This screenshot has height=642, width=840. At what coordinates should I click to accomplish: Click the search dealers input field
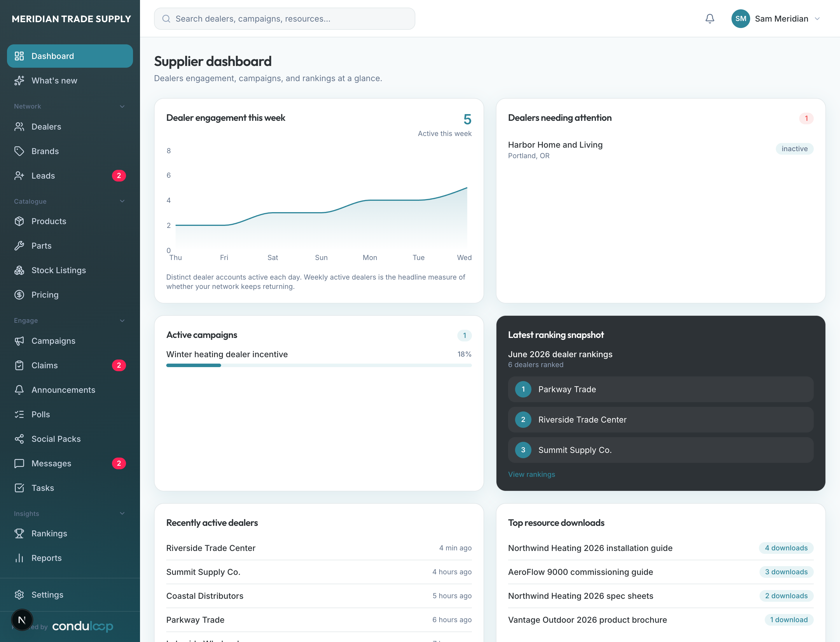tap(285, 19)
